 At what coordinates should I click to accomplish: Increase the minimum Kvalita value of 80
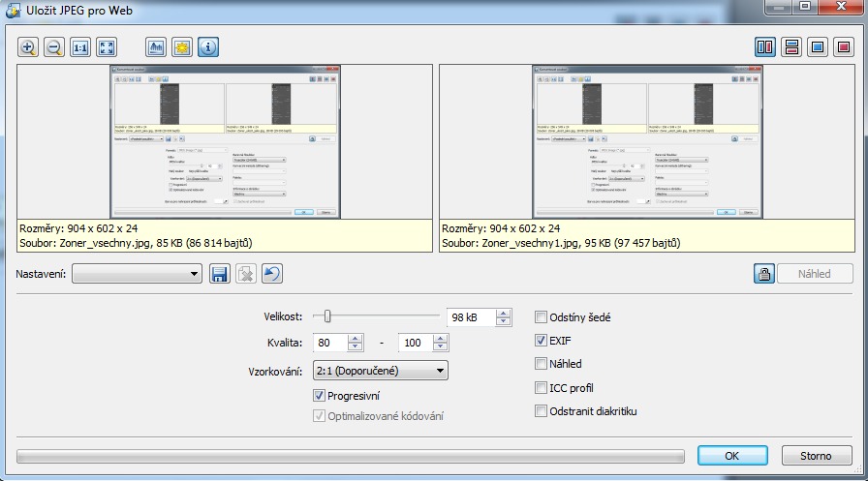click(x=355, y=338)
